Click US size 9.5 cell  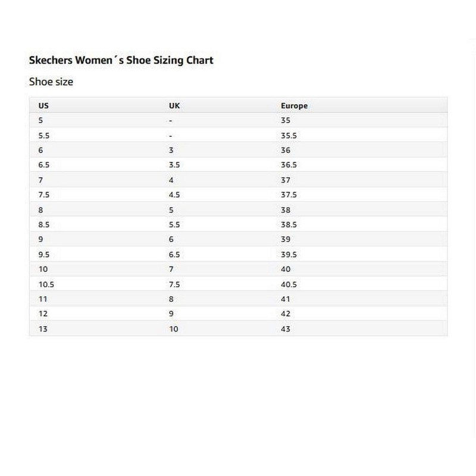(x=43, y=254)
